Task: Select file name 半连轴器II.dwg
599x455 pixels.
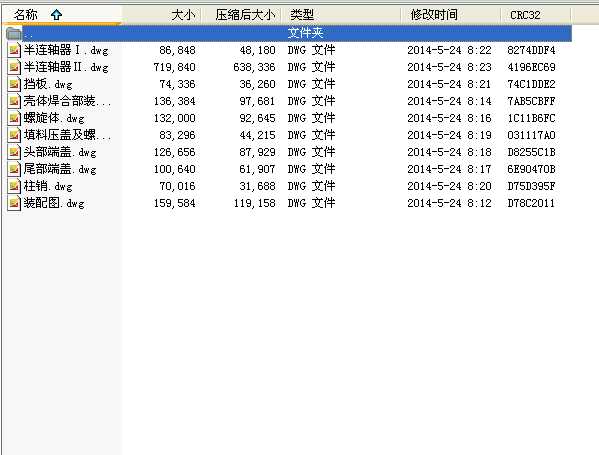Action: point(66,67)
